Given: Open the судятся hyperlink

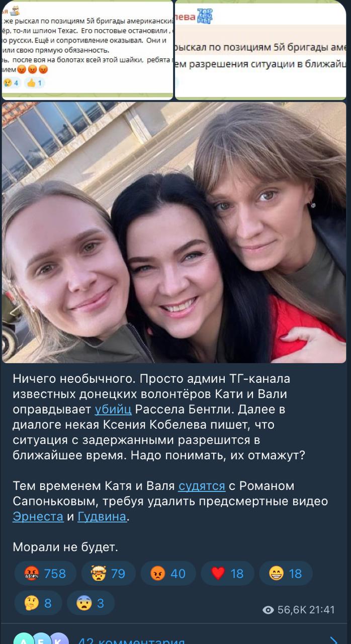Looking at the screenshot, I should (202, 486).
